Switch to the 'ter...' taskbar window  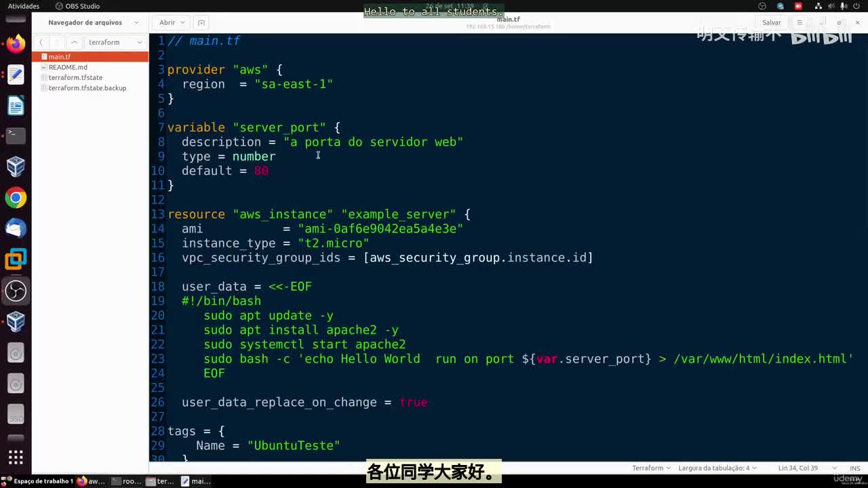click(161, 481)
